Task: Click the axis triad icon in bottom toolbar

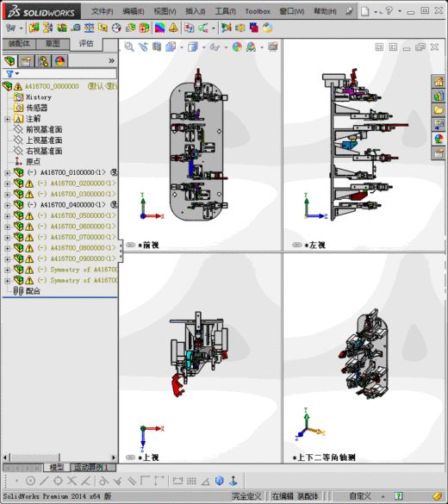Action: click(233, 481)
